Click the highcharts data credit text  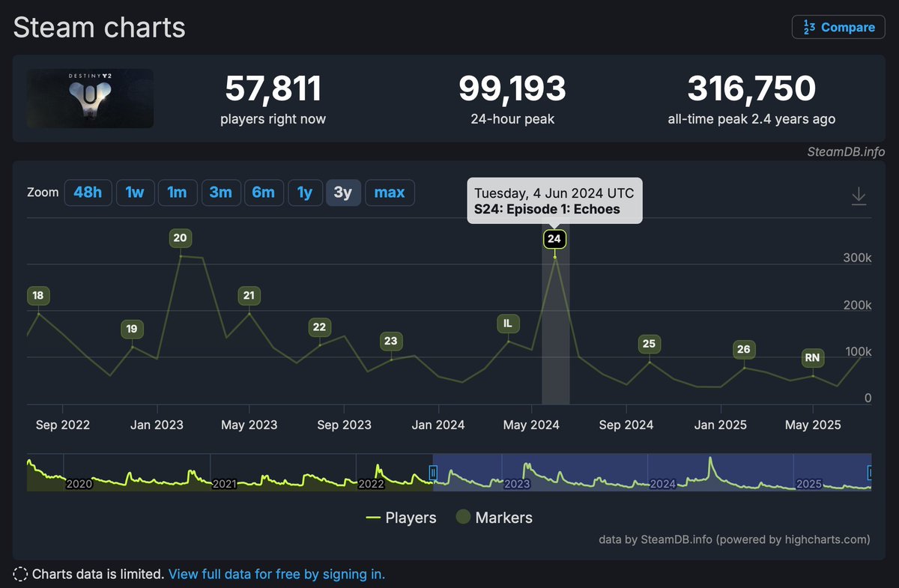(735, 539)
